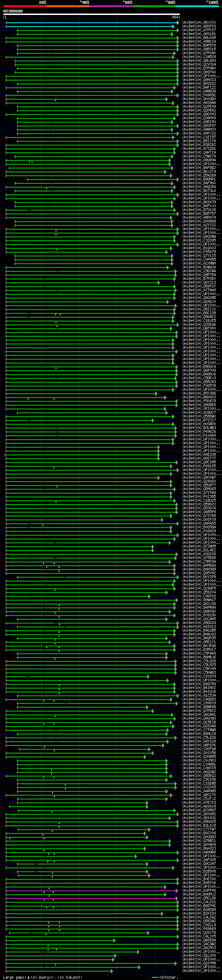Screen dimensions: 222x980
Task: Open hit UniRef100_Q9XFV3
Action: 199,27
